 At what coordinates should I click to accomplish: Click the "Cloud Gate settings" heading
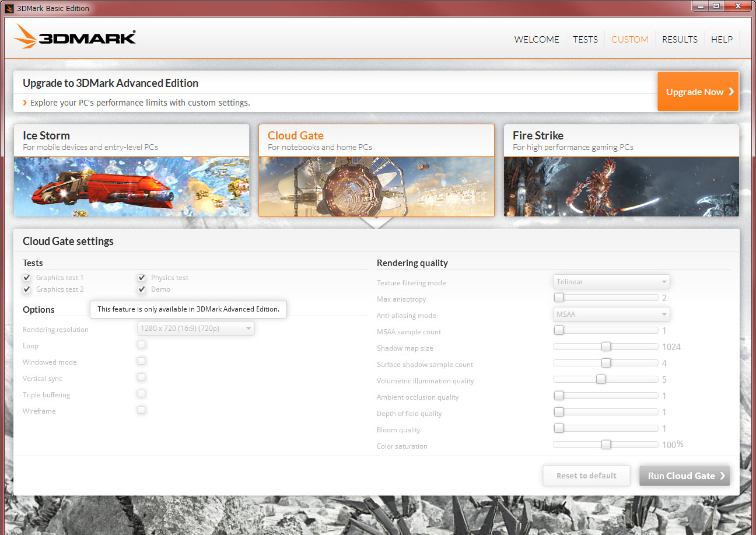pyautogui.click(x=68, y=241)
